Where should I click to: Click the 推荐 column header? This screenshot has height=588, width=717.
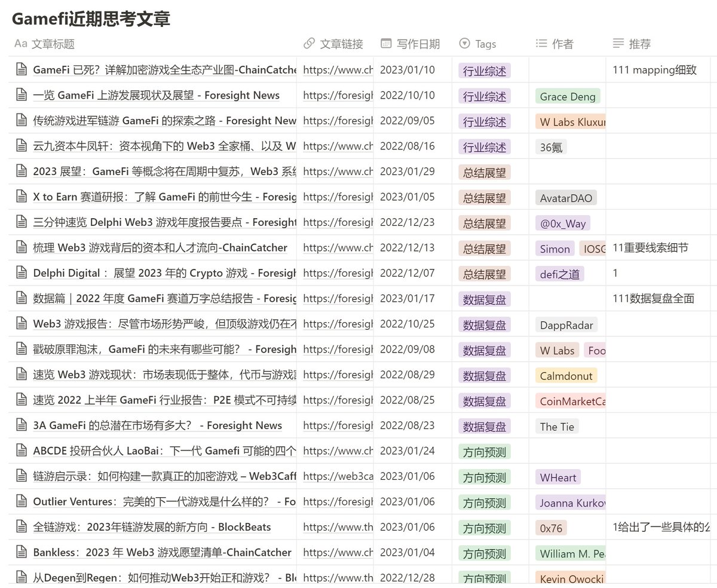point(632,44)
